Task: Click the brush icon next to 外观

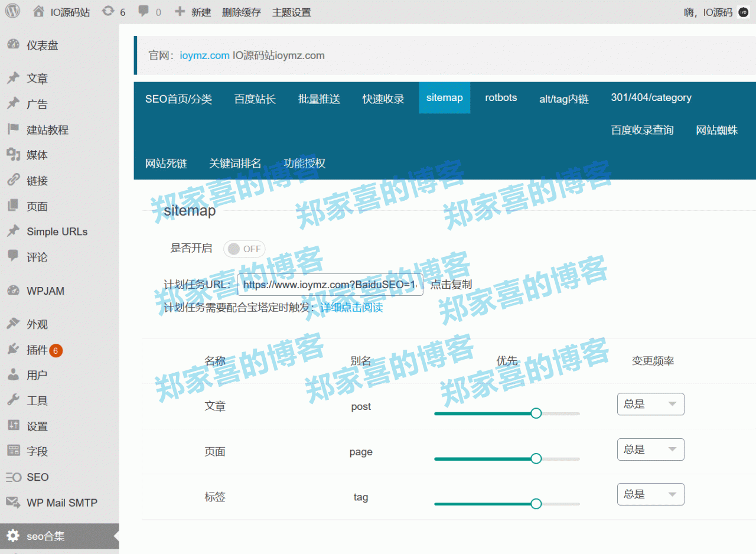Action: coord(13,324)
